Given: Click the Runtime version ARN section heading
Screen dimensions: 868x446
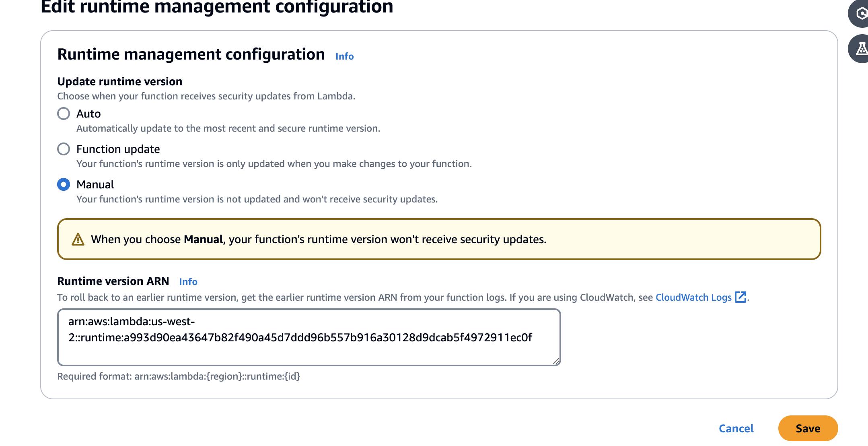Looking at the screenshot, I should pos(114,281).
